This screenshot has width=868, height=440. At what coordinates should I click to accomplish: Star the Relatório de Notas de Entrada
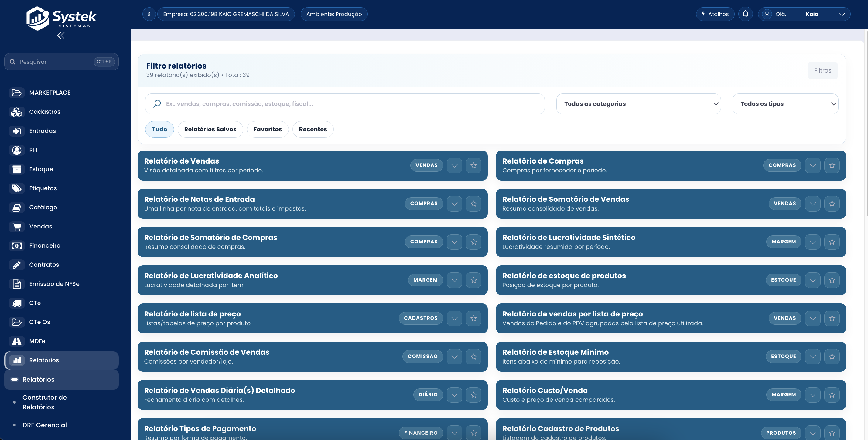point(473,204)
